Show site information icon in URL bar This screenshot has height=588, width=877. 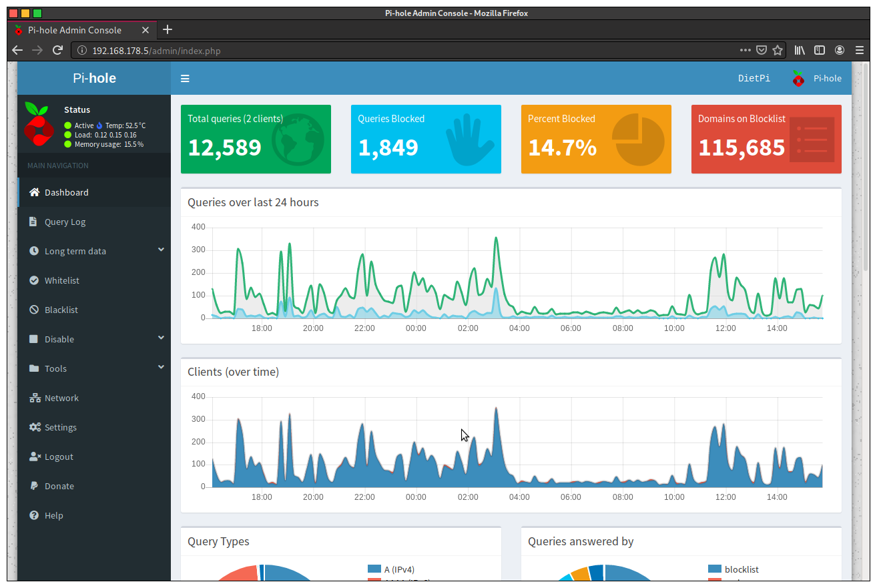(x=82, y=50)
